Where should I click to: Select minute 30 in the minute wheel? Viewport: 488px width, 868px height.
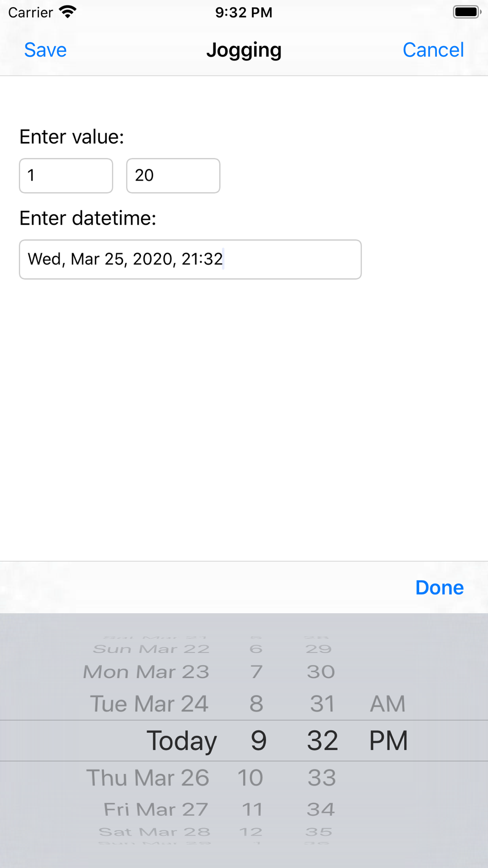(321, 672)
